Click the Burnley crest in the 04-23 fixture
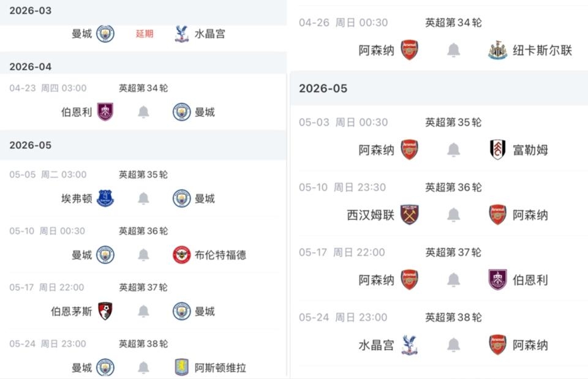Viewport: 588px width, 379px height. [x=107, y=113]
